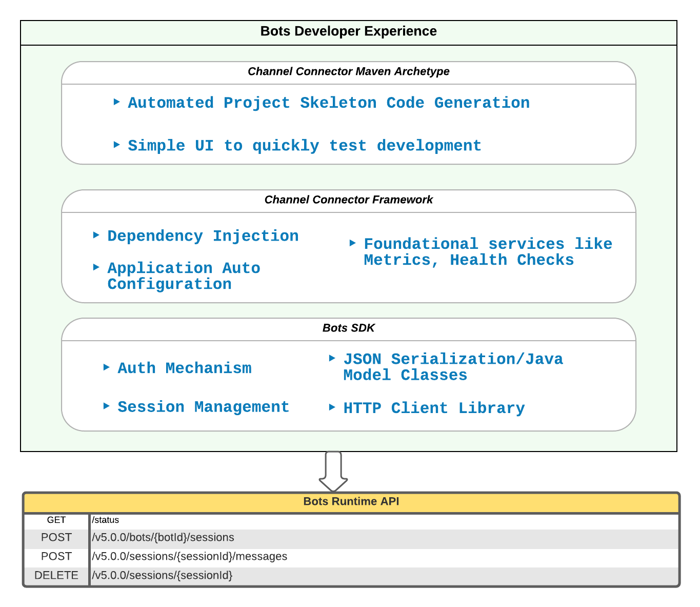Screen dimensions: 700x607
Task: Click the Foundational services Metrics, Health Checks item
Action: [x=487, y=252]
